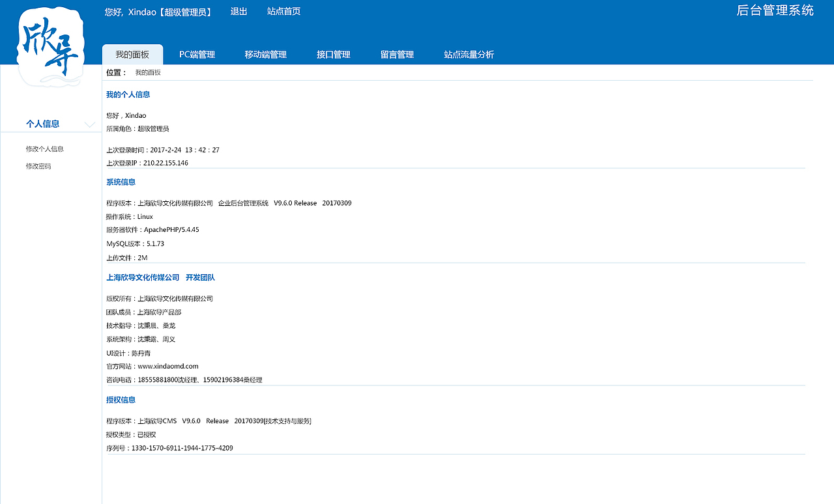The height and width of the screenshot is (504, 834).
Task: Visit the 站点首页 link
Action: pyautogui.click(x=284, y=12)
